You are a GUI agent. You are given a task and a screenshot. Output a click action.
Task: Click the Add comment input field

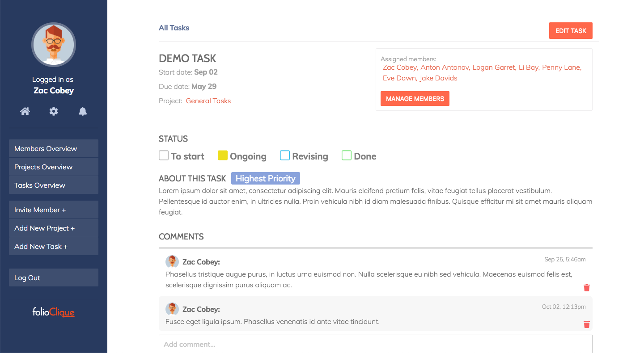click(375, 344)
